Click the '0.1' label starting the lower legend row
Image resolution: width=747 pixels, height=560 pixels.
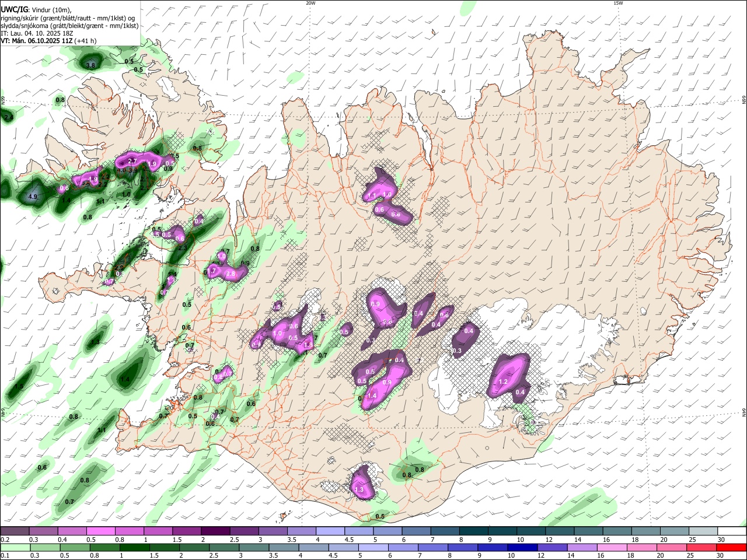(x=5, y=556)
